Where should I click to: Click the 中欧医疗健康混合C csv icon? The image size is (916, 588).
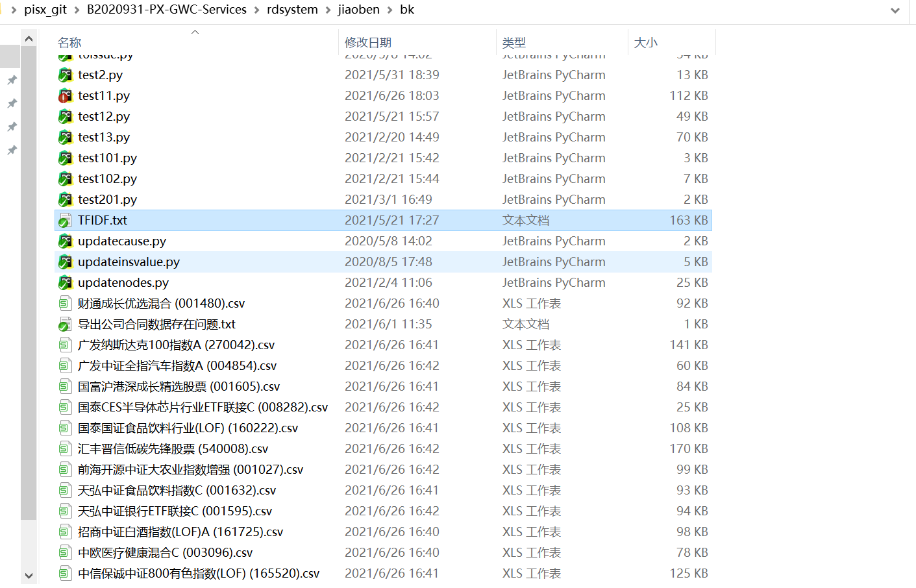[65, 552]
